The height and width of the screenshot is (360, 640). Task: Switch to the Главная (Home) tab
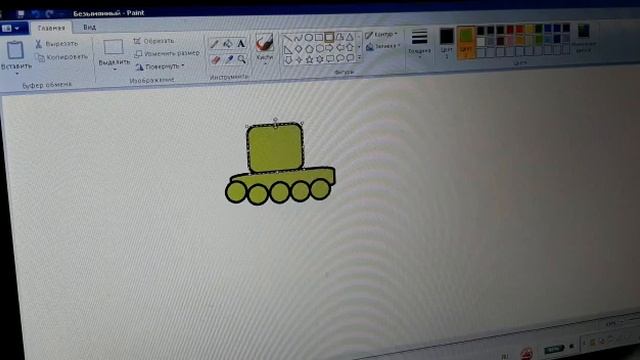click(x=51, y=28)
